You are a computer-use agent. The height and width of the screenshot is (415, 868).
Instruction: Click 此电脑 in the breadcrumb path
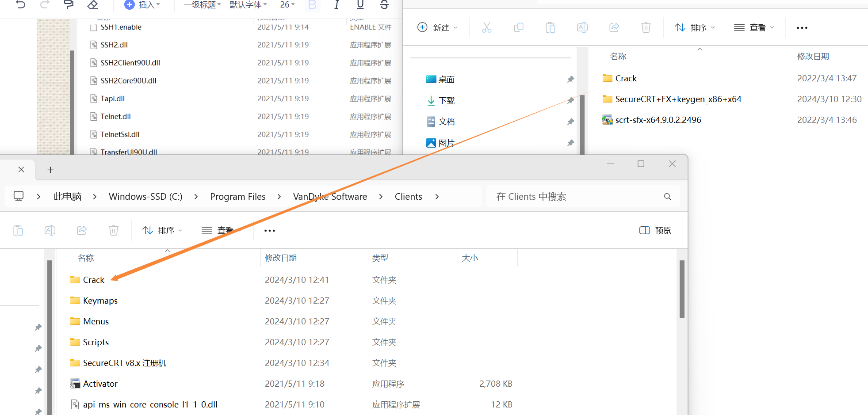coord(67,197)
